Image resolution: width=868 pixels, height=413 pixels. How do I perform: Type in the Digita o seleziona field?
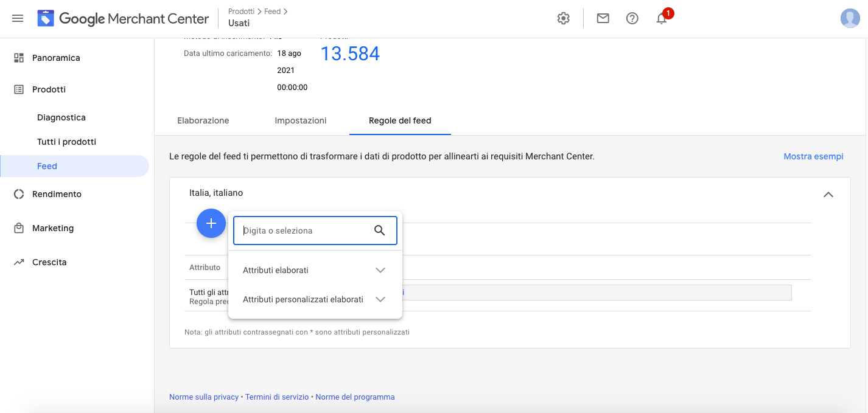(x=304, y=231)
